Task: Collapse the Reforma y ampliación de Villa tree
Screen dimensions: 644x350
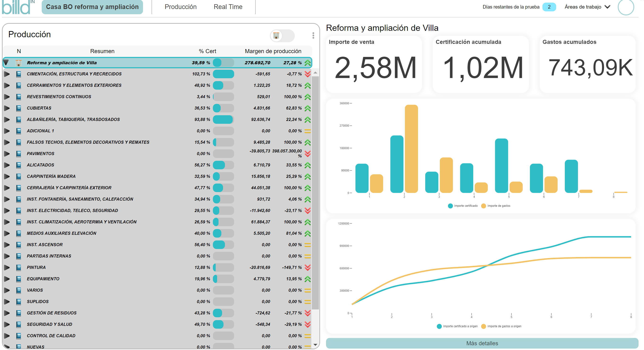Action: click(x=6, y=63)
